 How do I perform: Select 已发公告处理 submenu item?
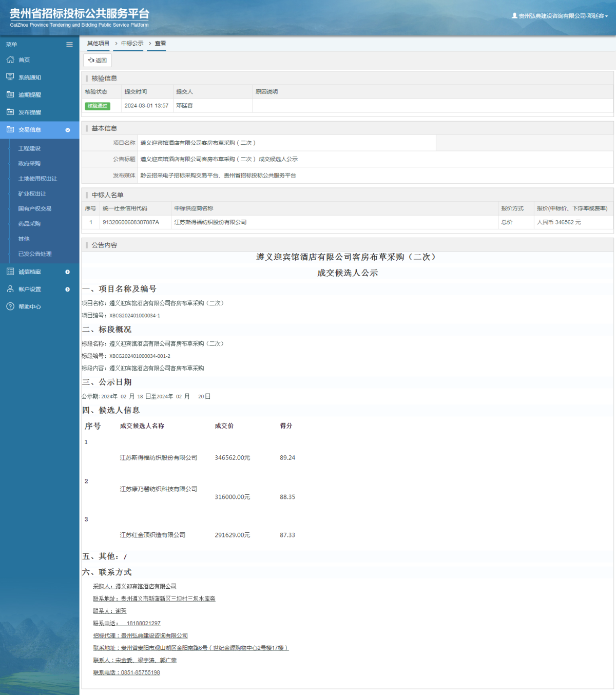[35, 254]
